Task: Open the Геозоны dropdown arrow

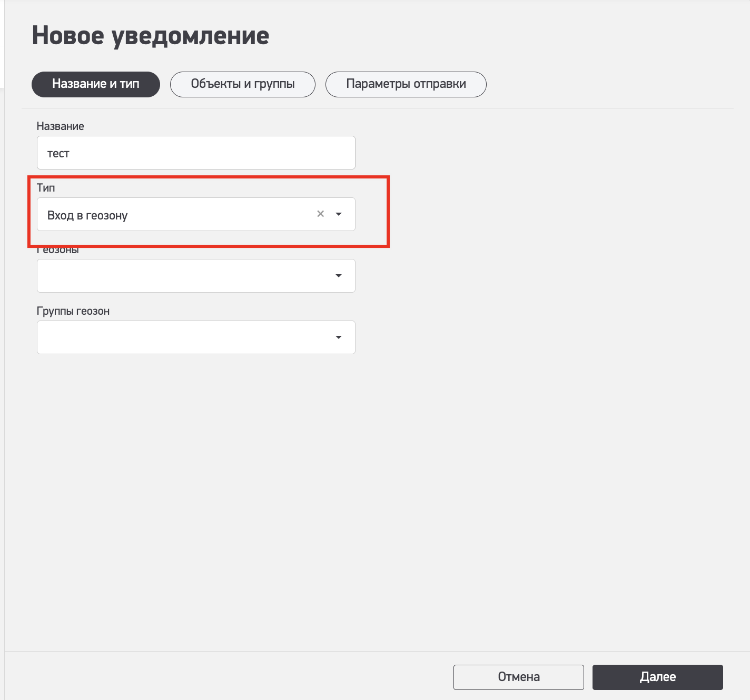Action: [339, 276]
